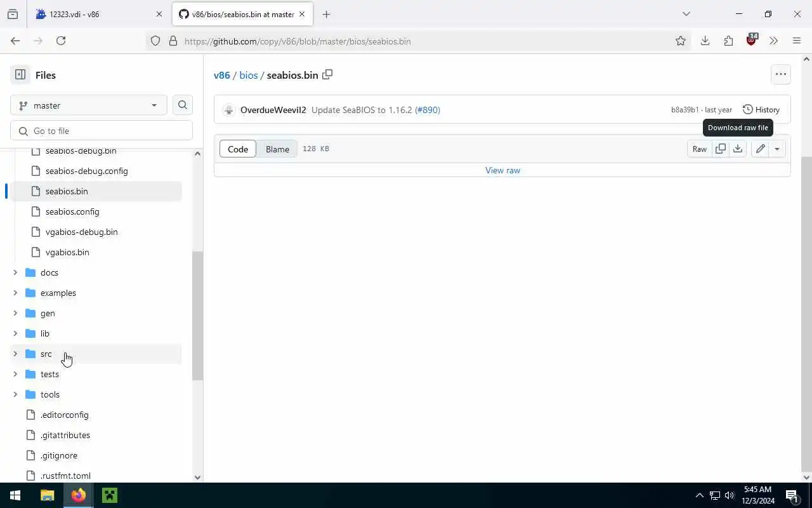Open seabios-debug.config in file tree
Viewport: 812px width, 508px height.
(x=87, y=171)
